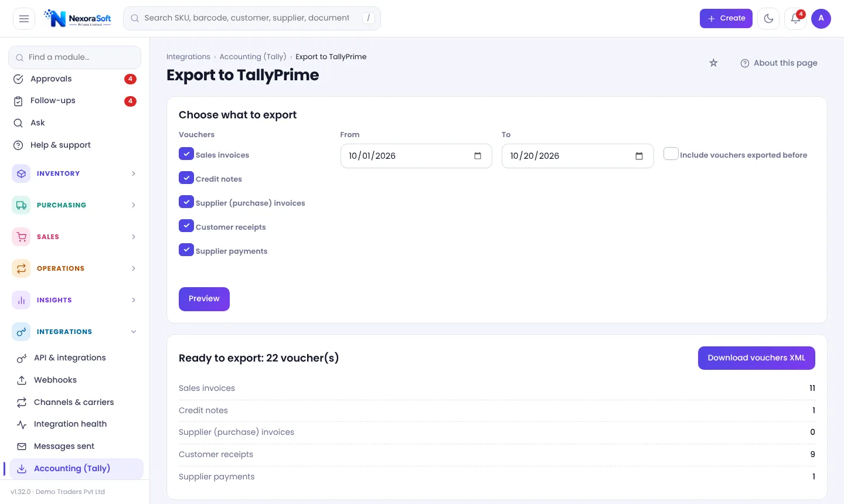This screenshot has width=844, height=504.
Task: Click the Help & support question icon
Action: tap(18, 145)
